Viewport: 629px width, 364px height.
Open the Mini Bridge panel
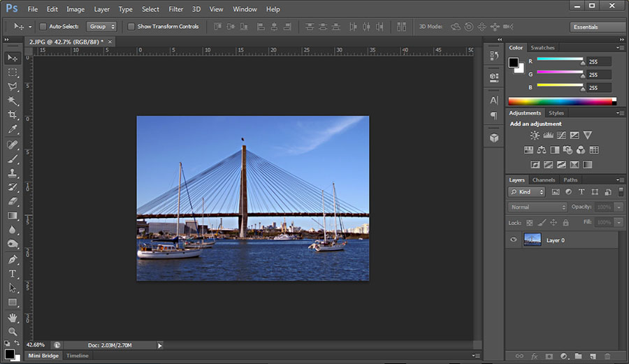[43, 356]
